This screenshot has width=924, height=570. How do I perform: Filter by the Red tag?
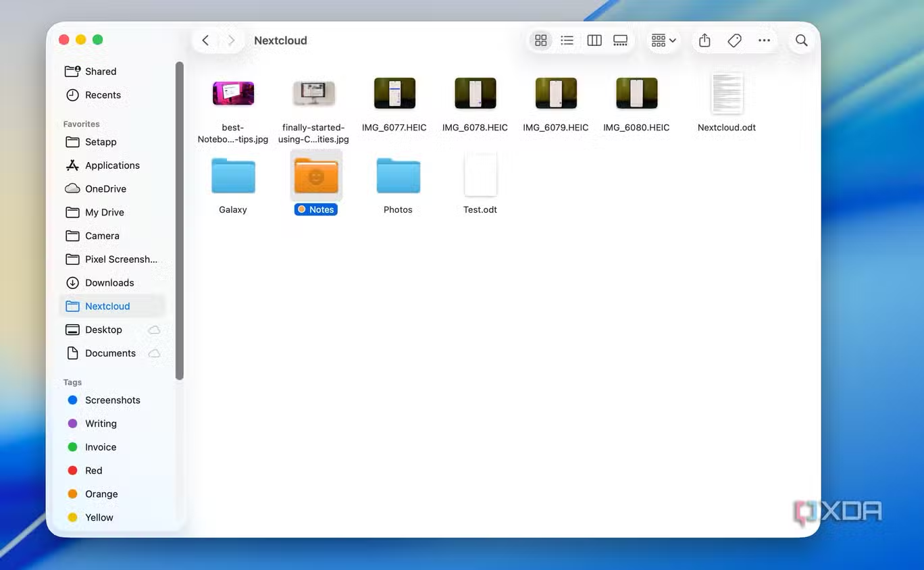112,471
